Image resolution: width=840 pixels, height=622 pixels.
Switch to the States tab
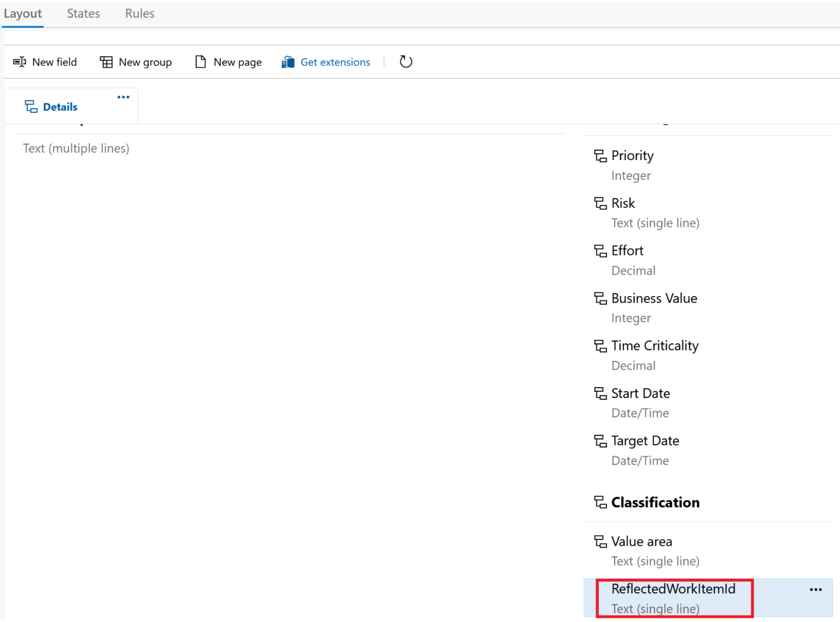pos(83,13)
